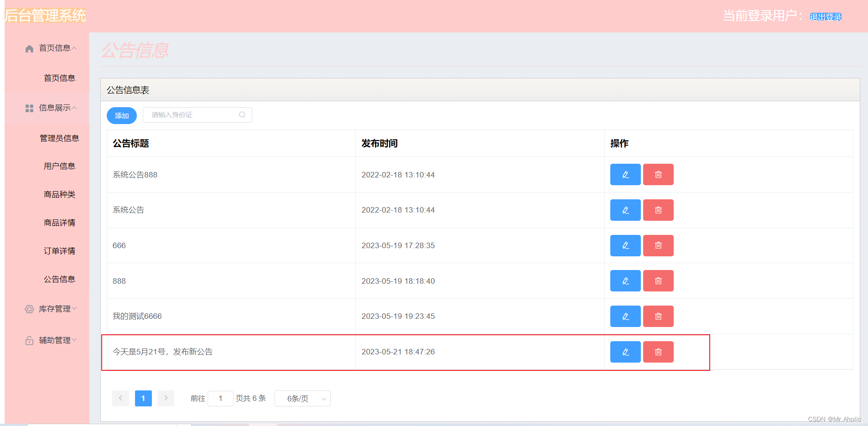This screenshot has height=426, width=868.
Task: Click the lock icon beside 辅助管理
Action: click(x=29, y=341)
